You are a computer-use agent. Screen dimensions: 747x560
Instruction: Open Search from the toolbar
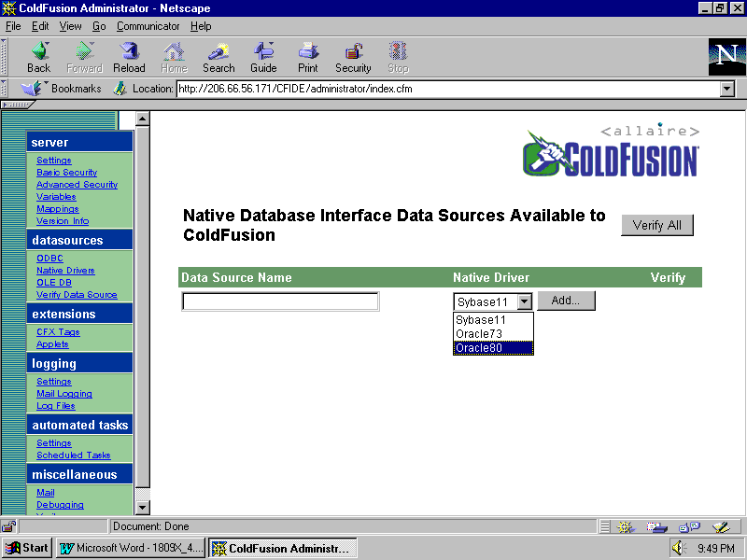218,57
